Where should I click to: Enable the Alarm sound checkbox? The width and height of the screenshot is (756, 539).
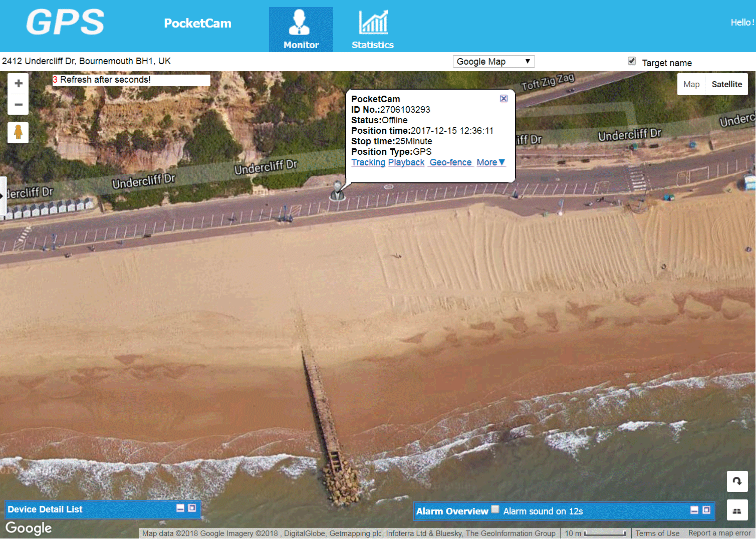tap(495, 509)
